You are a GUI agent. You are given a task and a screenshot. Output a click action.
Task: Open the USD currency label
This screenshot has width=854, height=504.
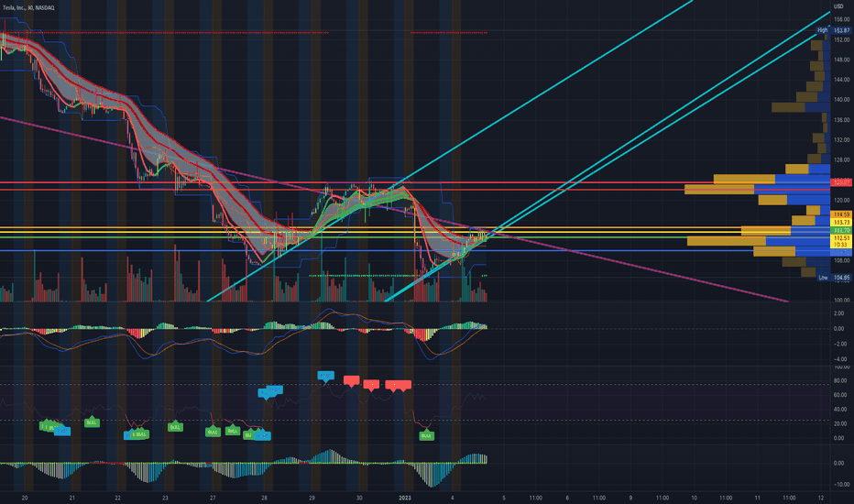click(838, 7)
